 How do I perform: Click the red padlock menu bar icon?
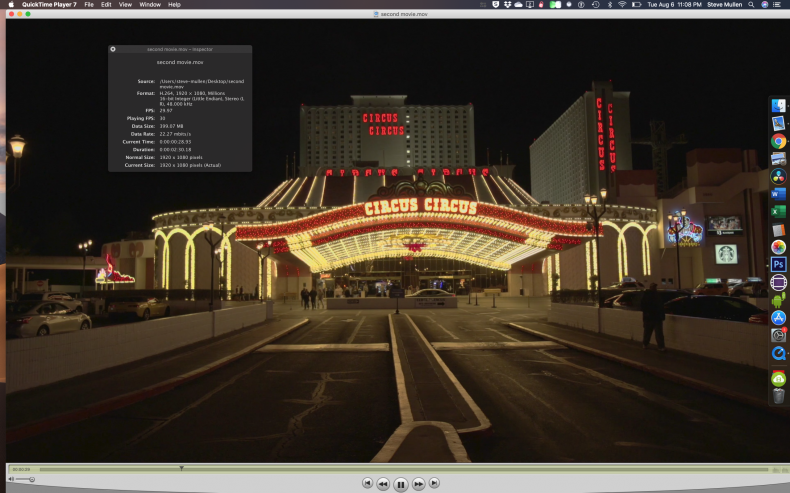coord(541,5)
